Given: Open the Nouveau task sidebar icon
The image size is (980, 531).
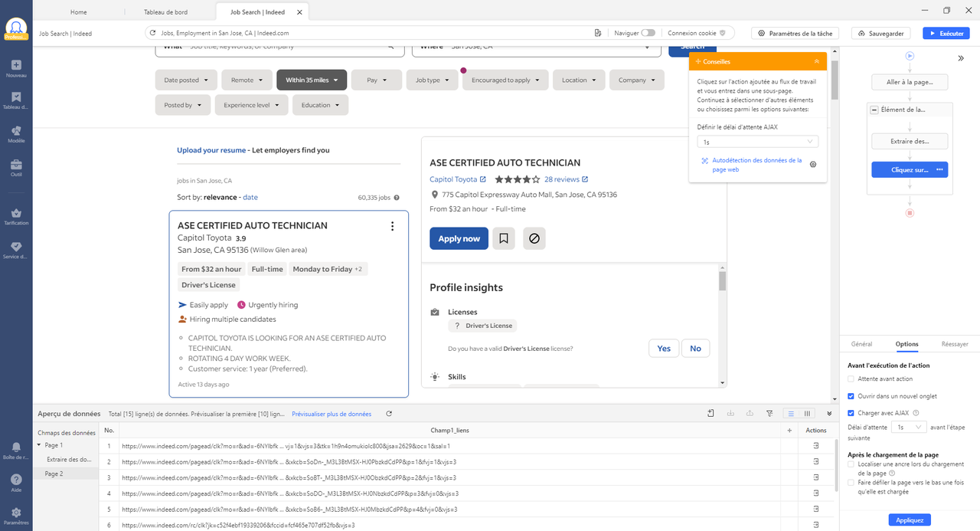Looking at the screenshot, I should (16, 68).
